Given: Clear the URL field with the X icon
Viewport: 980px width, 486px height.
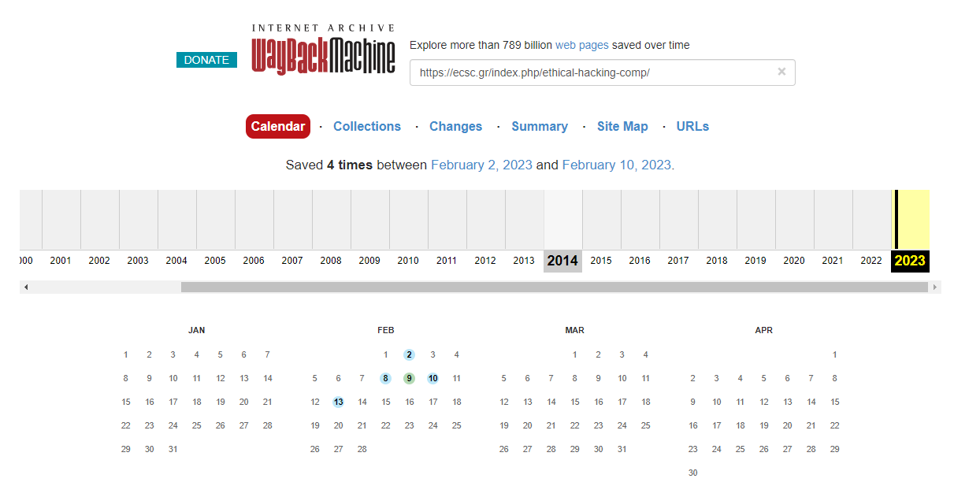Looking at the screenshot, I should click(781, 72).
